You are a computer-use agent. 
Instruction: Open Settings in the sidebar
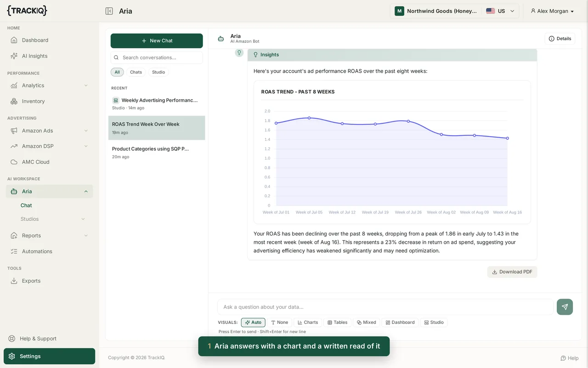click(x=50, y=356)
